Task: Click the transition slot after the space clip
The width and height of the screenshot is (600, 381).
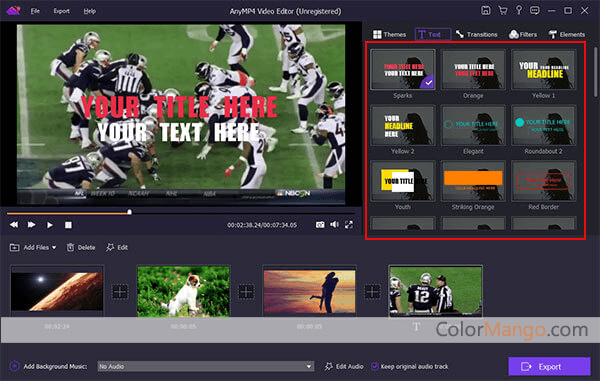Action: [120, 291]
